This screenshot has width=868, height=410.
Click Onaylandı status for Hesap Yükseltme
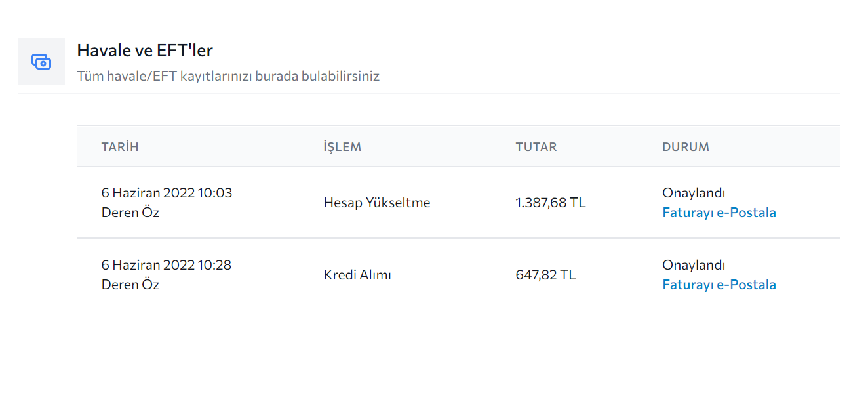tap(694, 193)
